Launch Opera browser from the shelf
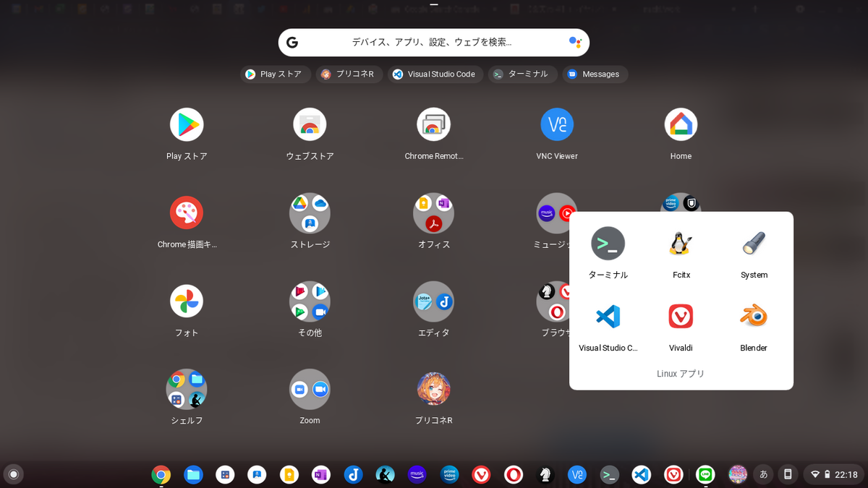The image size is (868, 488). (x=513, y=474)
